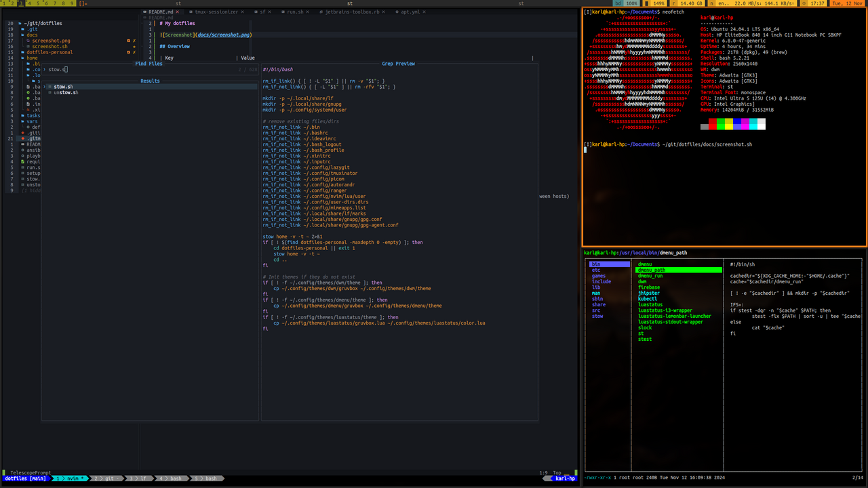Image resolution: width=868 pixels, height=488 pixels.
Task: Select tmux window 2 git
Action: point(107,479)
